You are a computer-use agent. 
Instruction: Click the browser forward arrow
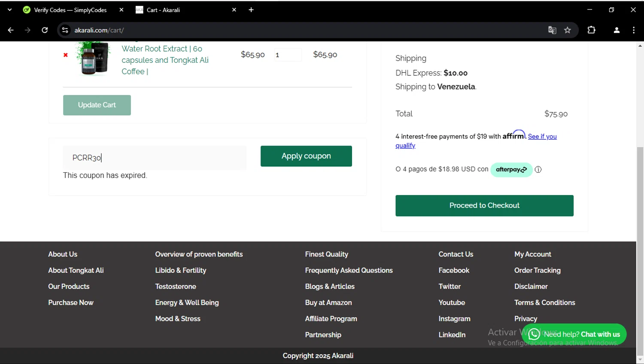[x=27, y=30]
